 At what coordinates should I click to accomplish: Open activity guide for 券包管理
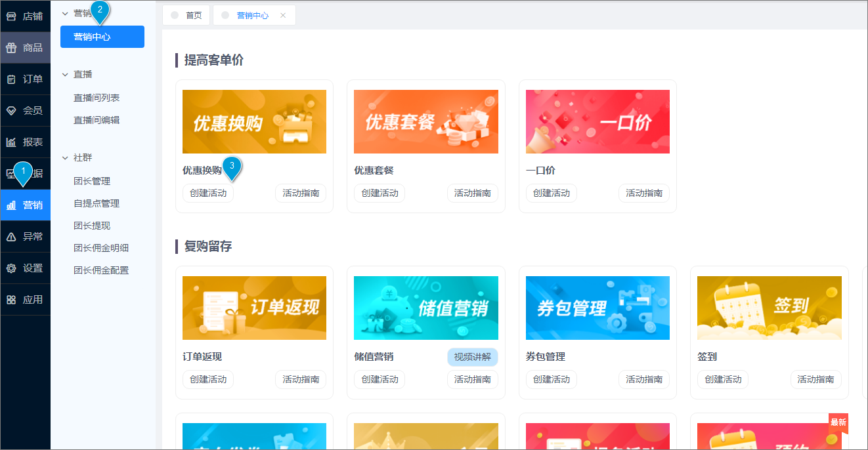pyautogui.click(x=644, y=380)
